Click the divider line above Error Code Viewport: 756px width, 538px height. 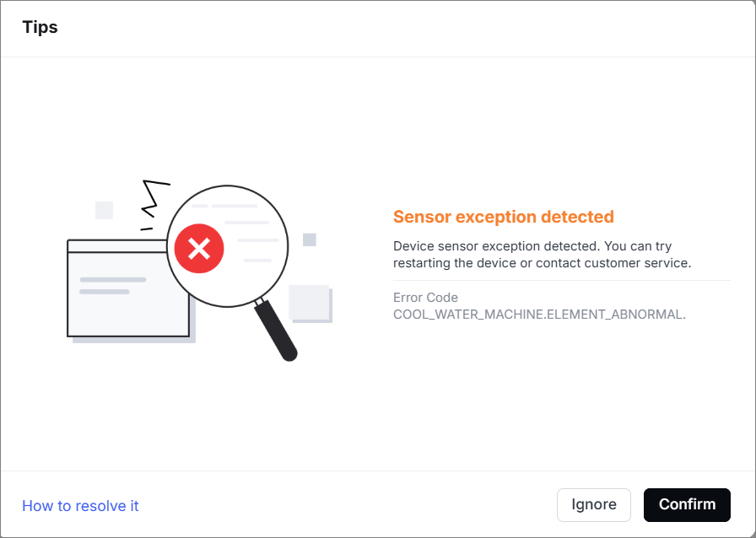(561, 280)
